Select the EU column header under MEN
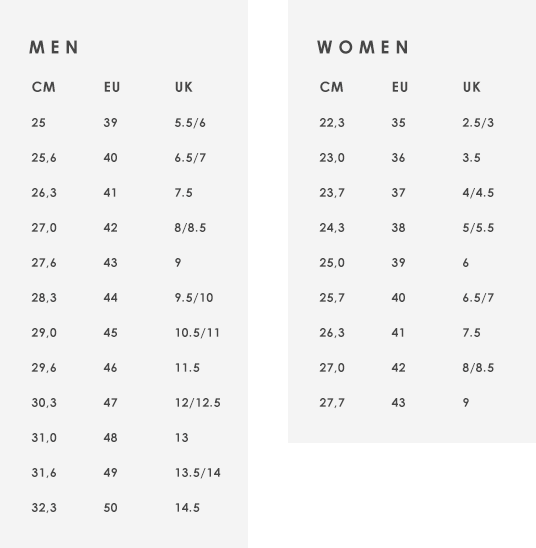Image resolution: width=536 pixels, height=548 pixels. point(112,87)
